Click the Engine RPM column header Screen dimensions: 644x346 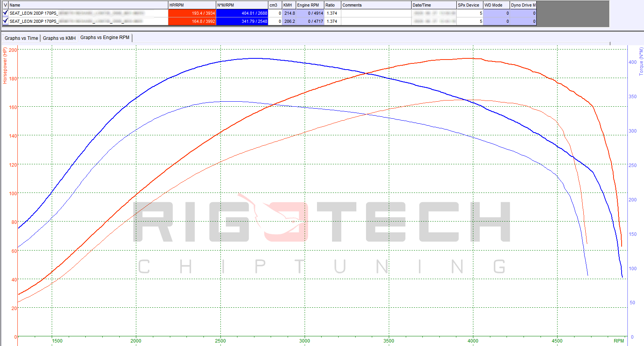click(310, 5)
